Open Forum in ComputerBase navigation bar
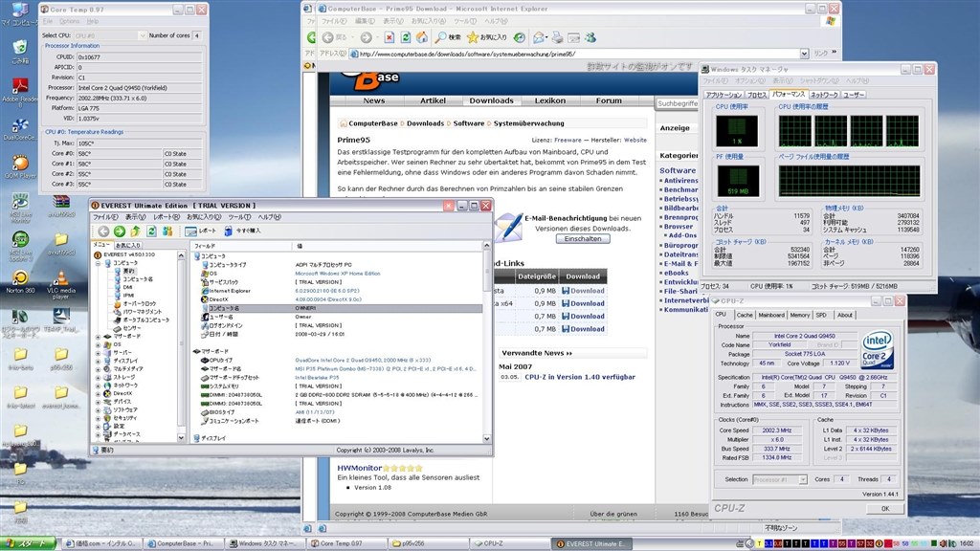The width and height of the screenshot is (980, 551). 609,100
